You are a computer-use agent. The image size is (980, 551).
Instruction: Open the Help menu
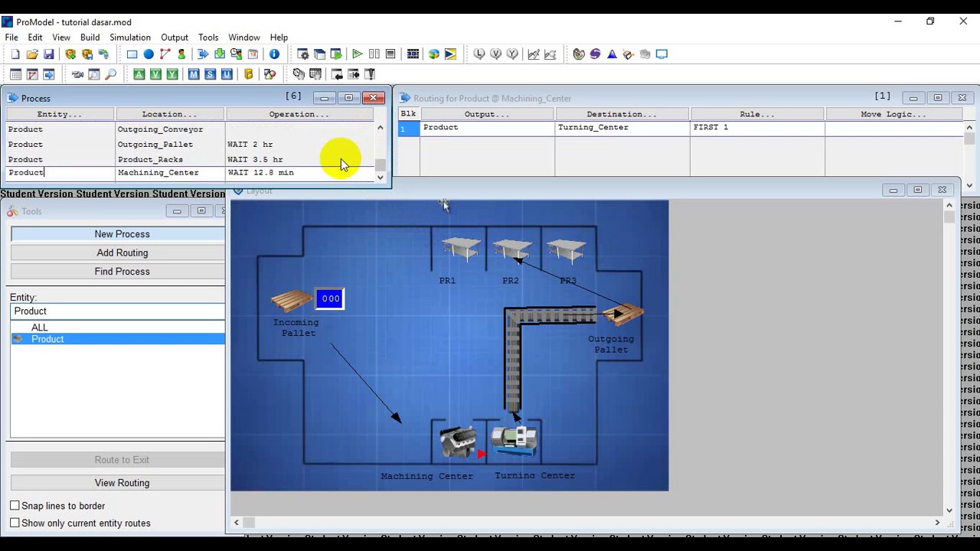(279, 37)
